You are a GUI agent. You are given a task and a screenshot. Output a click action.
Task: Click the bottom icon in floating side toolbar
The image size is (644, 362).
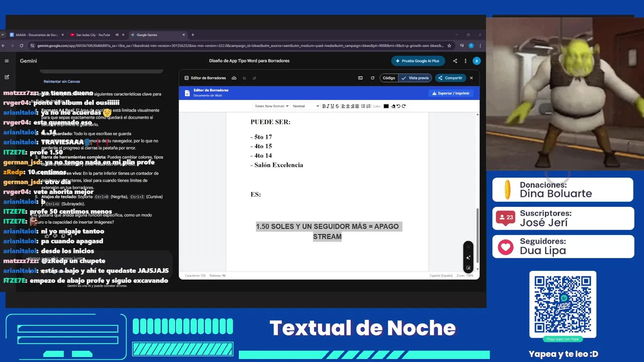[468, 268]
